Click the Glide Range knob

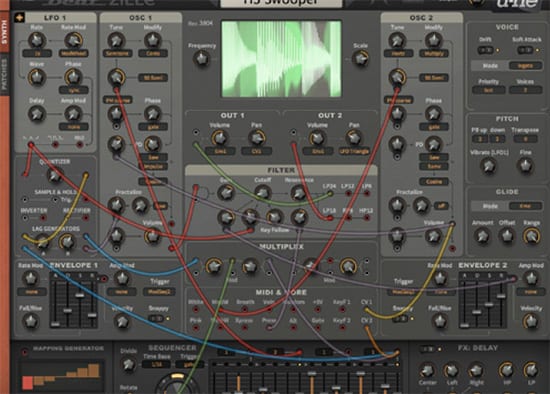pyautogui.click(x=531, y=236)
